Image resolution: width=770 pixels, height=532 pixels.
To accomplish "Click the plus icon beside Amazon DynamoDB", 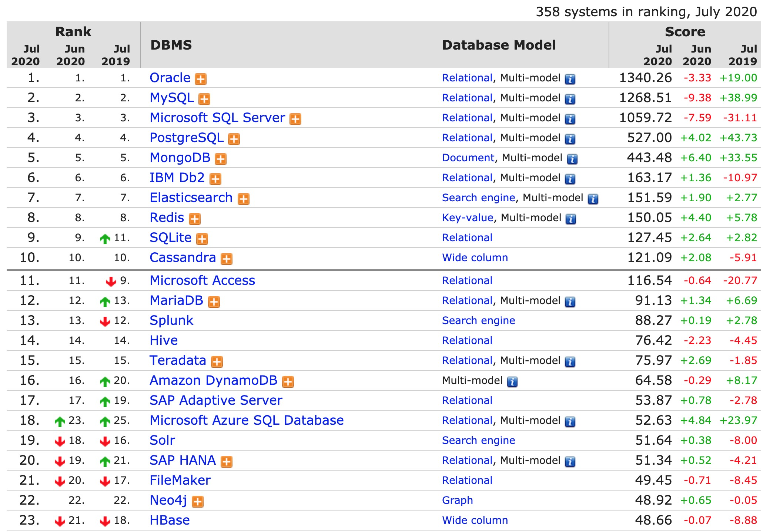I will pyautogui.click(x=288, y=381).
